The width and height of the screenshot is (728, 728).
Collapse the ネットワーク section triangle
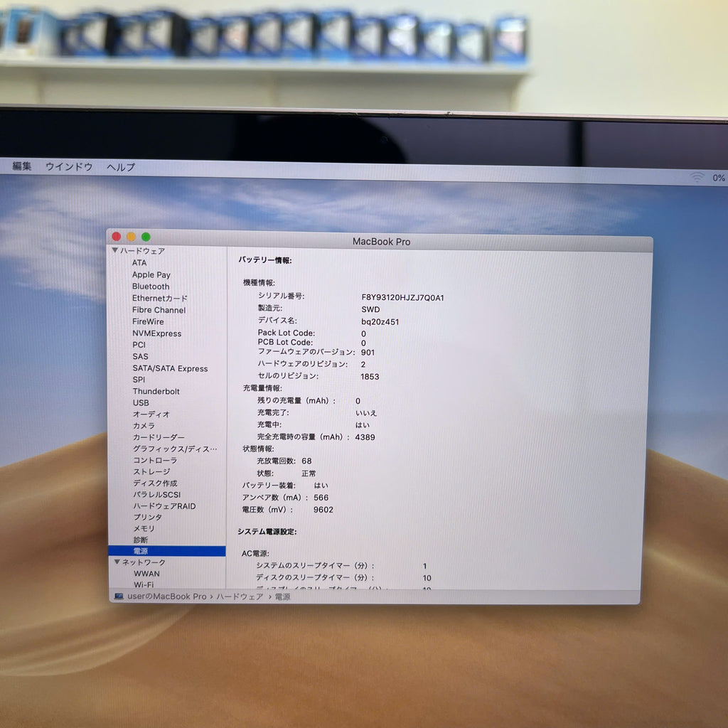pyautogui.click(x=117, y=562)
